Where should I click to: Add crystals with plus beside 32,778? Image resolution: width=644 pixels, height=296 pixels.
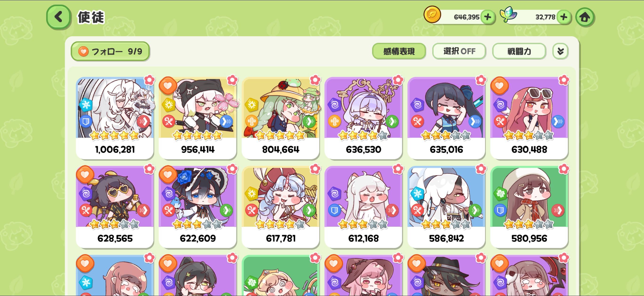point(563,17)
